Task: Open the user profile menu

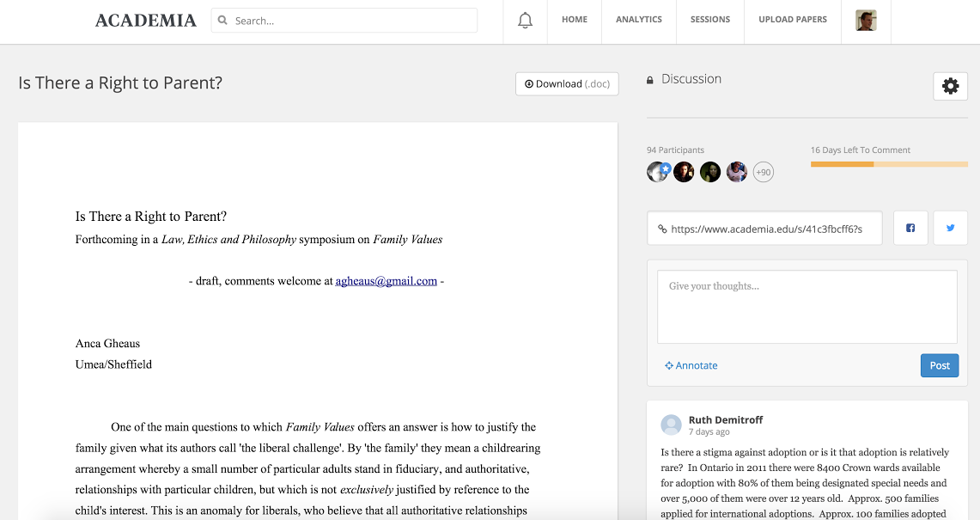Action: tap(866, 21)
